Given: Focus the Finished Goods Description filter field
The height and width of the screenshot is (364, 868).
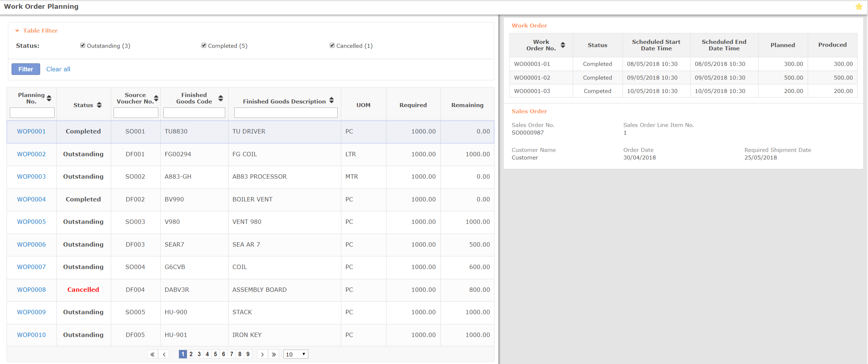Looking at the screenshot, I should (286, 113).
